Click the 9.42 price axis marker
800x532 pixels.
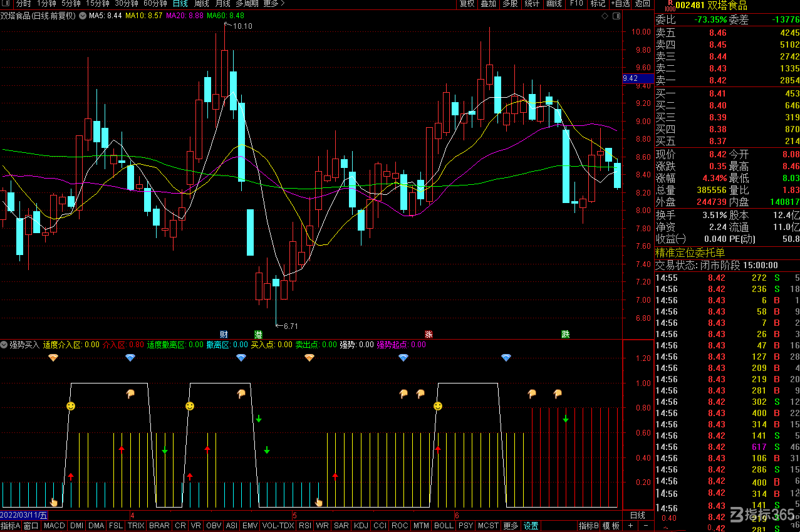[638, 78]
